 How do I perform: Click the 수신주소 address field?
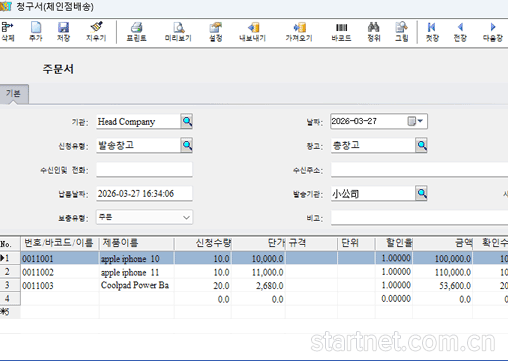419,170
